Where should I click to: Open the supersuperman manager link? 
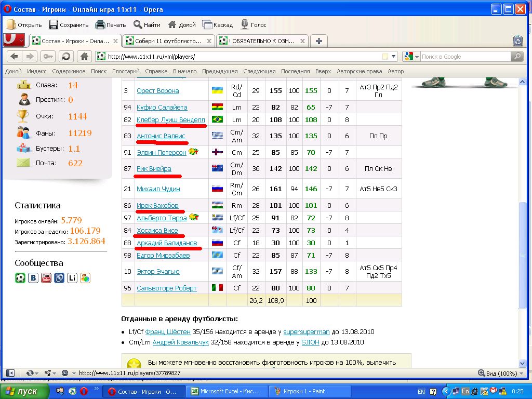[306, 331]
